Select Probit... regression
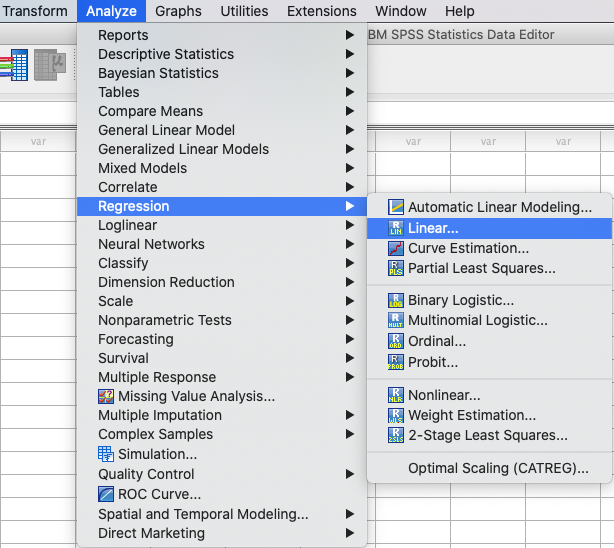The width and height of the screenshot is (614, 548). [489, 362]
